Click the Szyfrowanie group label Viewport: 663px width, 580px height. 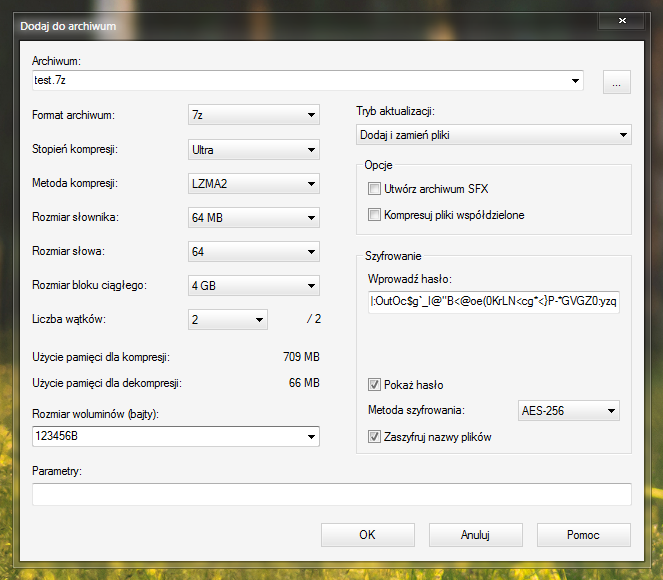[x=393, y=256]
